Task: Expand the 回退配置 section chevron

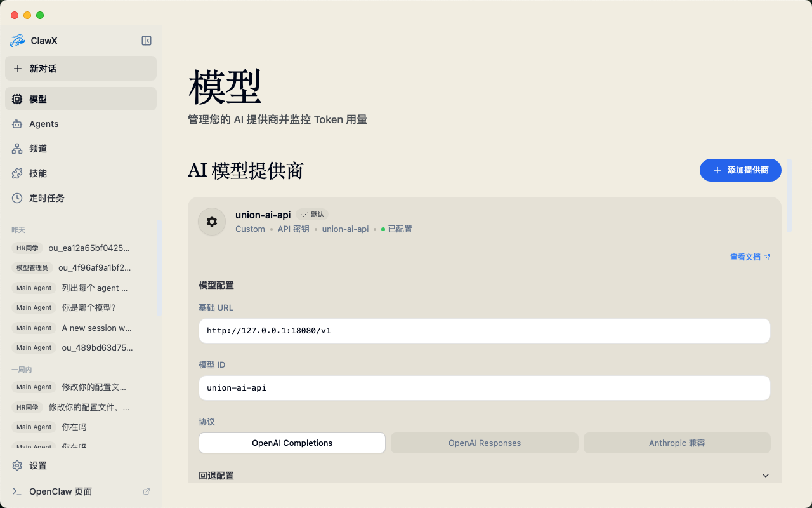Action: pyautogui.click(x=766, y=476)
